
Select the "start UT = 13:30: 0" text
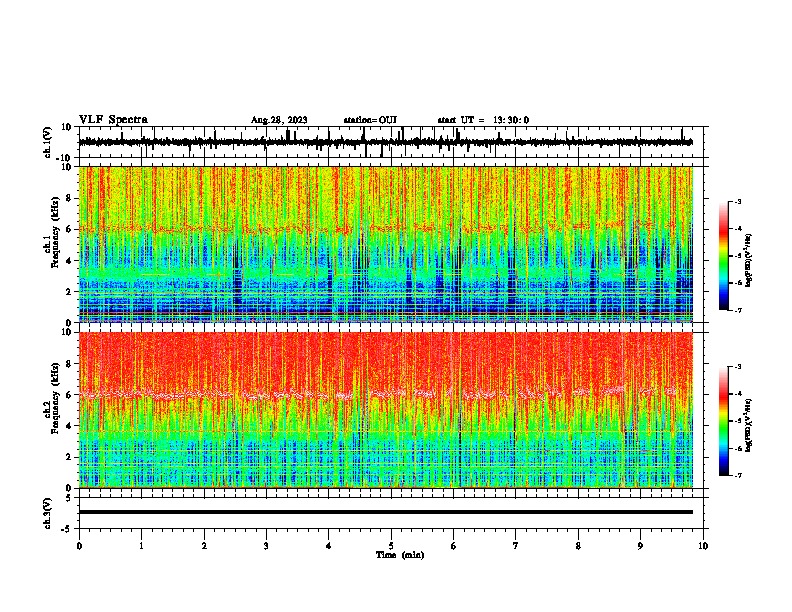483,120
